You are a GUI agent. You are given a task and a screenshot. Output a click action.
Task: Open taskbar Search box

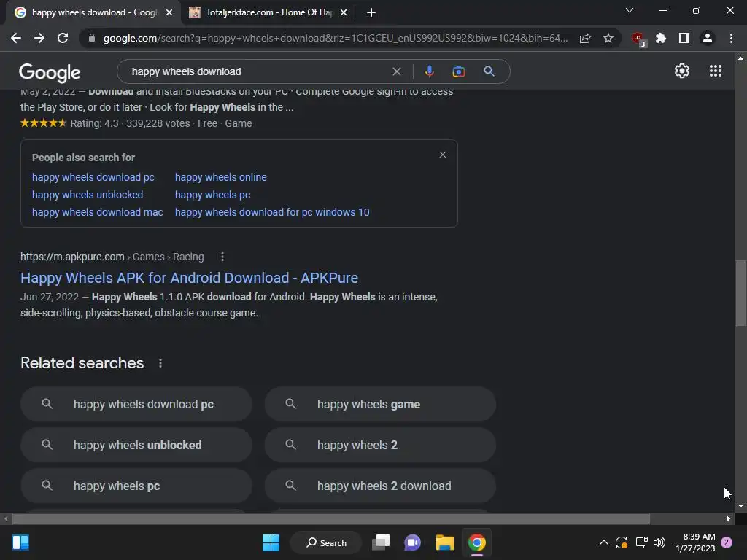pos(326,542)
